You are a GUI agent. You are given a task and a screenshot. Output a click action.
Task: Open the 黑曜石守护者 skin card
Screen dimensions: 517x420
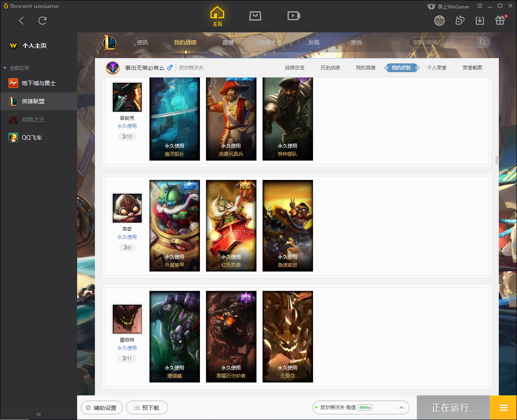(x=231, y=336)
